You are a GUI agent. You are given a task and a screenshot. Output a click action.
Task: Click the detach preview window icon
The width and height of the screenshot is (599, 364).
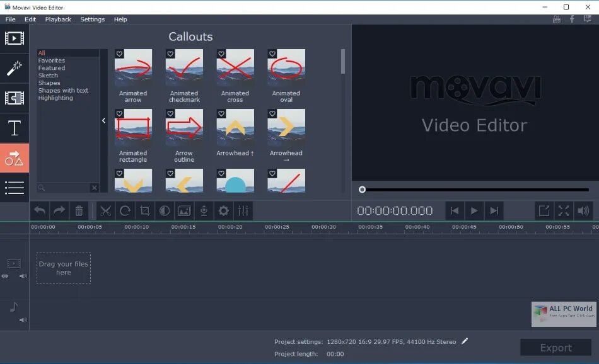(x=544, y=210)
